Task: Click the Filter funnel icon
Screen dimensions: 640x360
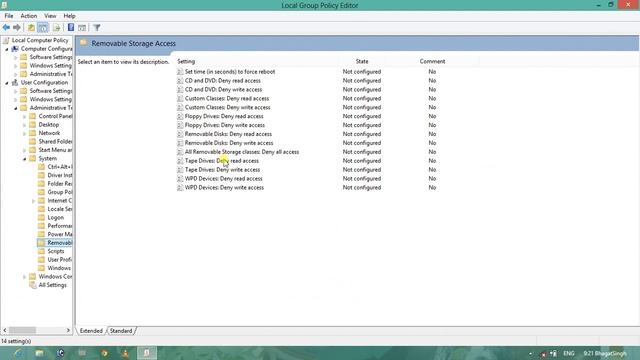Action: 97,28
